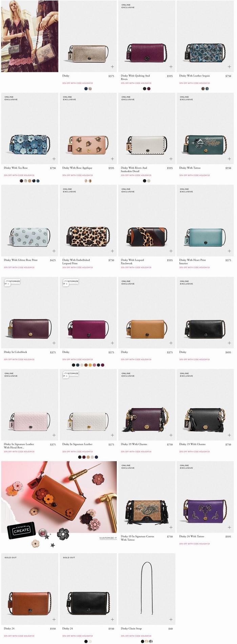Open Dinky With Embellished Leopard Print product title

click(76, 262)
